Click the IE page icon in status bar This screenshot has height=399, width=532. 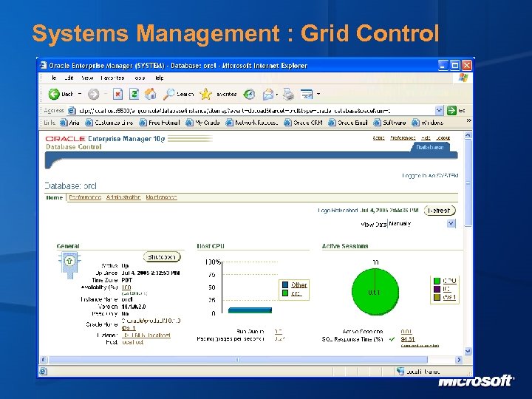(x=43, y=371)
